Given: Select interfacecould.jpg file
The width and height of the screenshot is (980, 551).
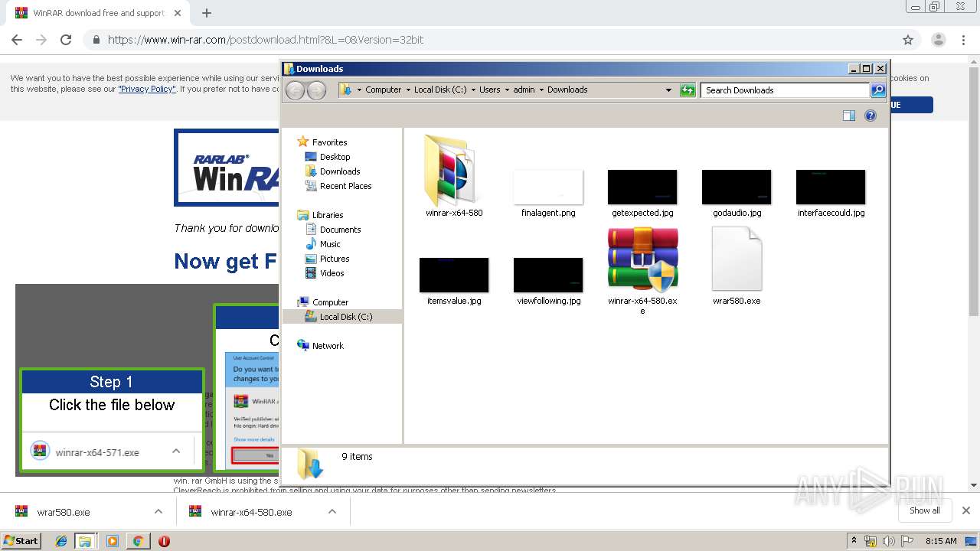Looking at the screenshot, I should click(x=831, y=194).
